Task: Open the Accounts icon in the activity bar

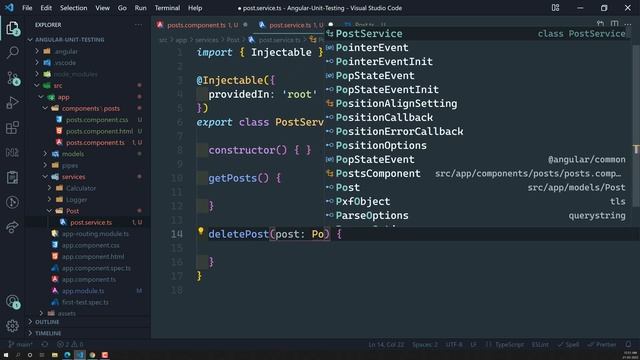Action: click(13, 302)
